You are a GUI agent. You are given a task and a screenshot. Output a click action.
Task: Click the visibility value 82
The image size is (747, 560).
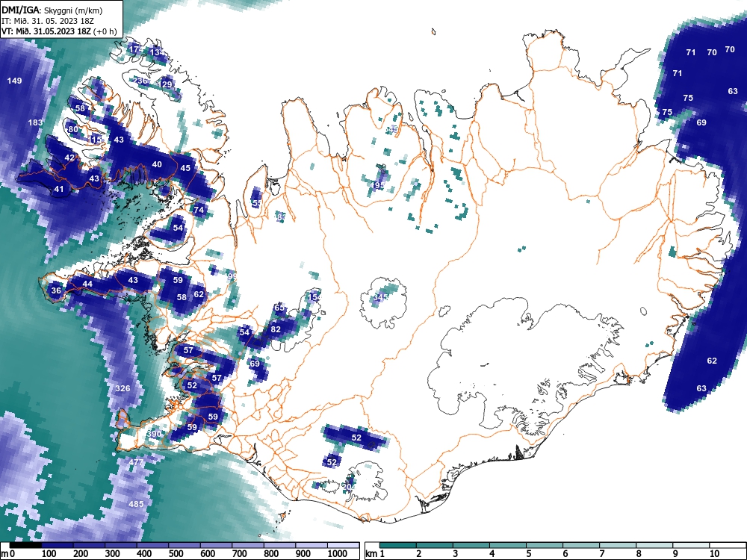pos(276,329)
